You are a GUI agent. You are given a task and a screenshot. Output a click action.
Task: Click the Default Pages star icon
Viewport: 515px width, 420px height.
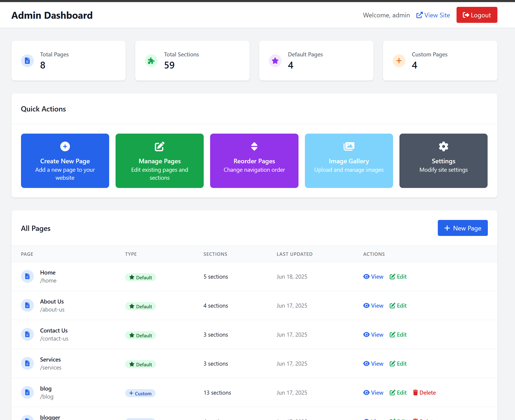click(275, 61)
